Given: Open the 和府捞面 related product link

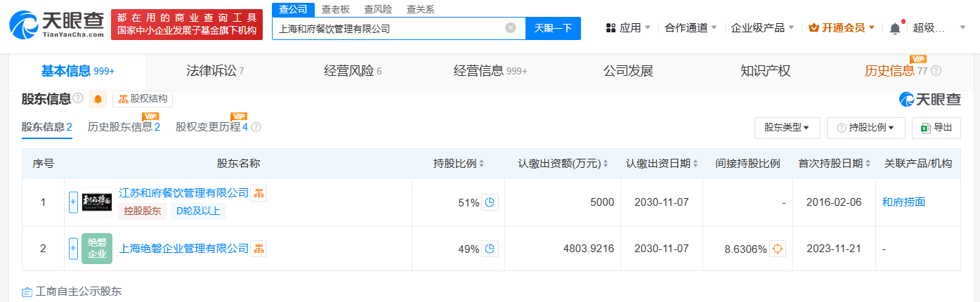Looking at the screenshot, I should [x=903, y=202].
